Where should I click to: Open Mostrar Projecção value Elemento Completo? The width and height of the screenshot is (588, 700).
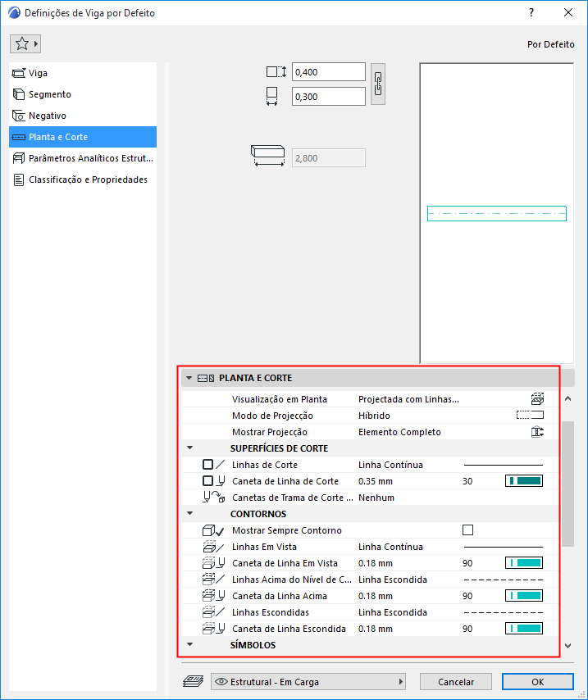point(399,432)
